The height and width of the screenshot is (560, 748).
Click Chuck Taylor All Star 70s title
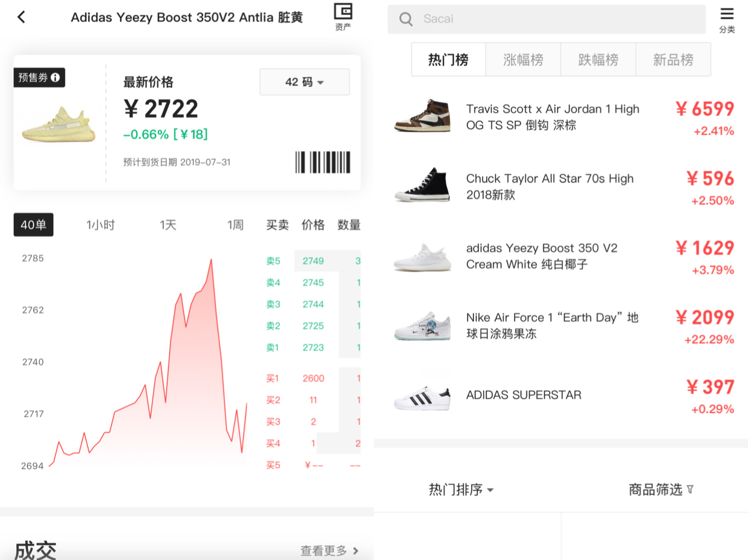tap(550, 187)
